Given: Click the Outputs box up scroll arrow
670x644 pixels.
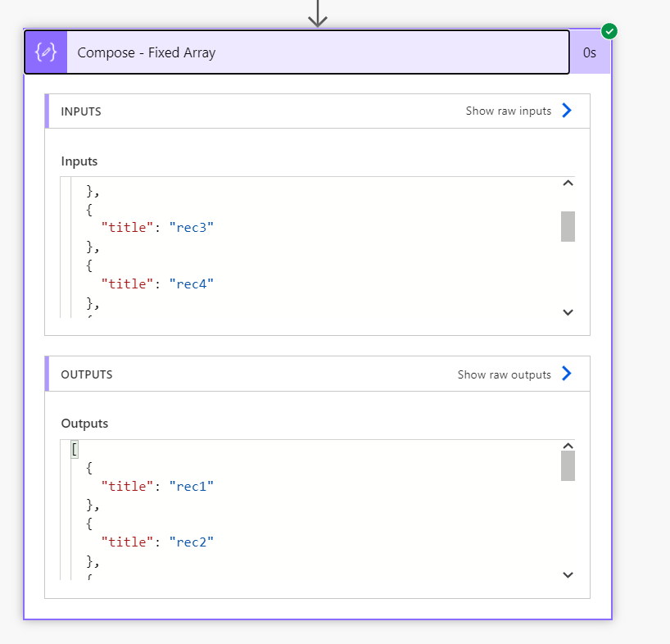Looking at the screenshot, I should tap(568, 447).
